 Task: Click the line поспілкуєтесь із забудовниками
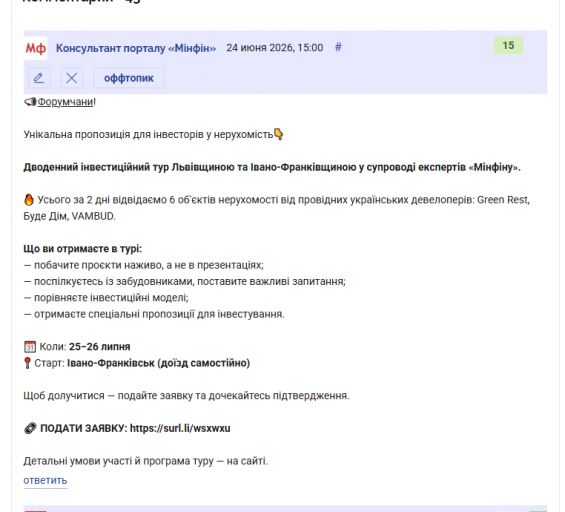[x=184, y=281]
